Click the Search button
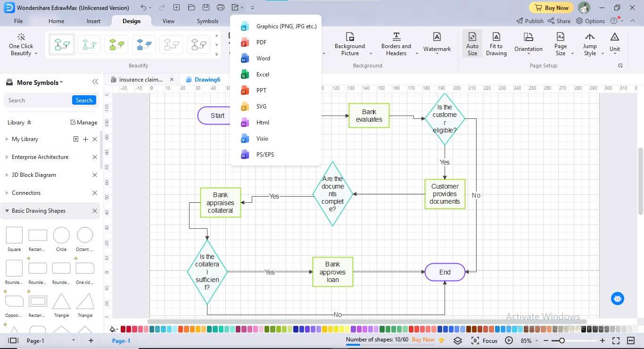 point(84,100)
